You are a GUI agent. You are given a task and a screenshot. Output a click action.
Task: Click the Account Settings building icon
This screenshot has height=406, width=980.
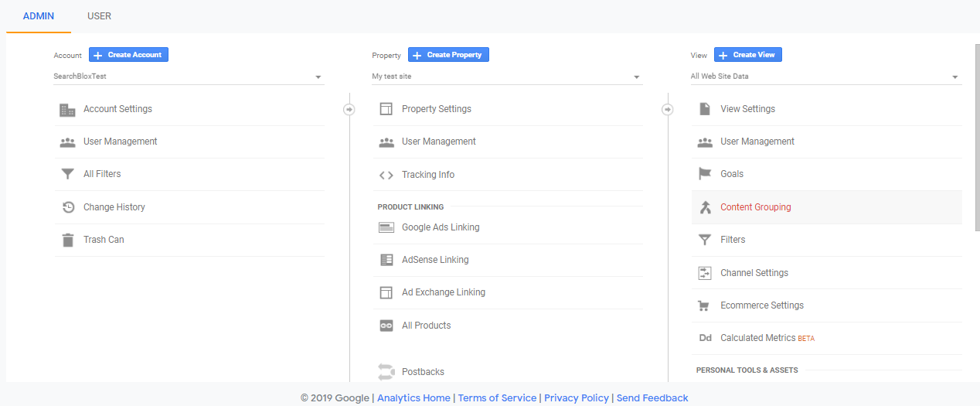pyautogui.click(x=68, y=109)
